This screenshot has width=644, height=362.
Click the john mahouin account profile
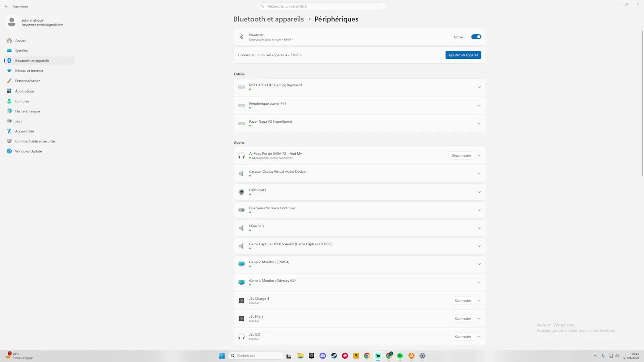tap(35, 22)
